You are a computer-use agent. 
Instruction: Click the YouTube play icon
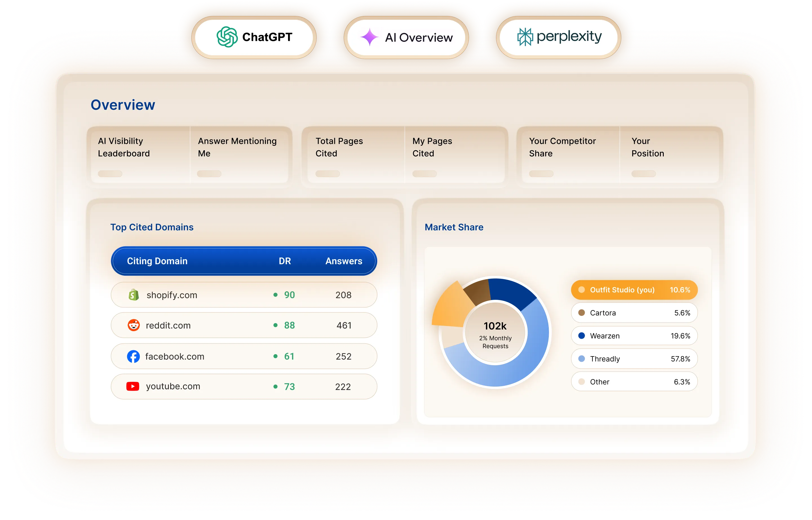point(133,386)
